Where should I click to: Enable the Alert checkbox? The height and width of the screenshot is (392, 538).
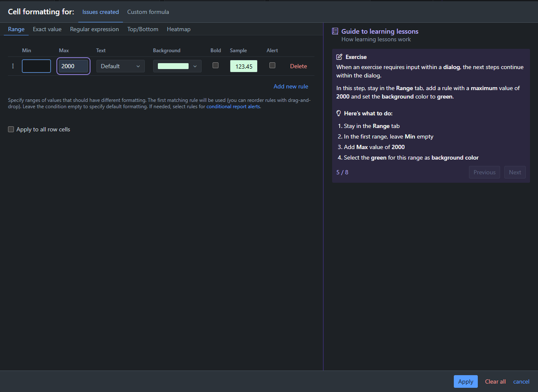272,65
